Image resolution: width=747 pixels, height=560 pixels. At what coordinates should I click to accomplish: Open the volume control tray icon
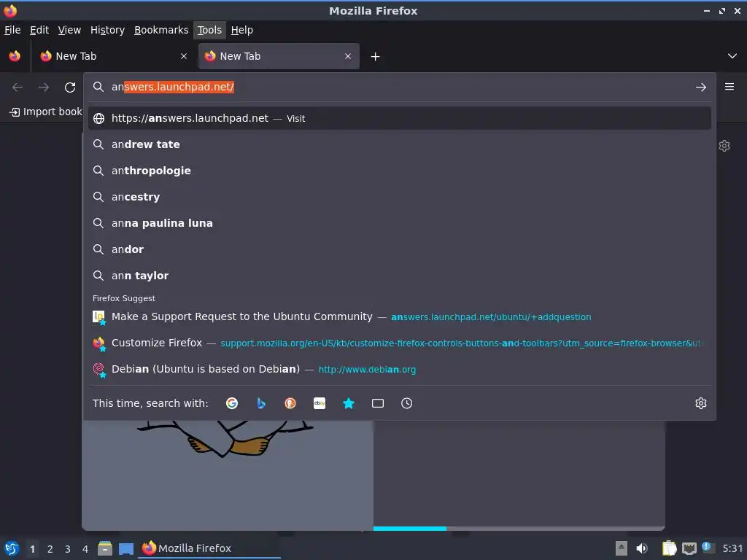click(642, 548)
